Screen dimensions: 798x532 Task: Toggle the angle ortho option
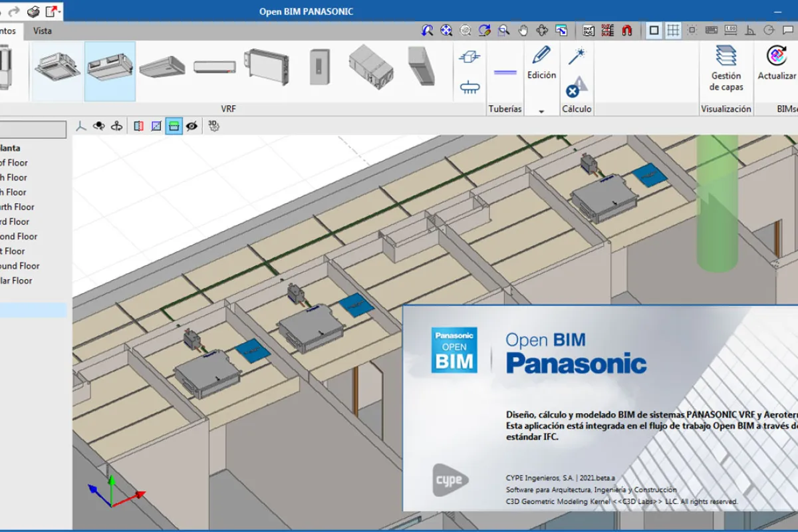[x=750, y=30]
